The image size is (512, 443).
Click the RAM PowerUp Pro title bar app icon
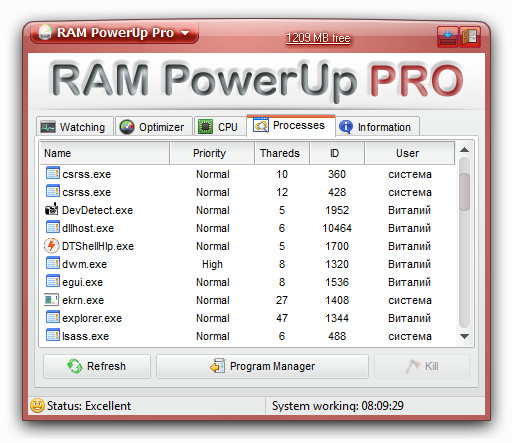pos(45,32)
